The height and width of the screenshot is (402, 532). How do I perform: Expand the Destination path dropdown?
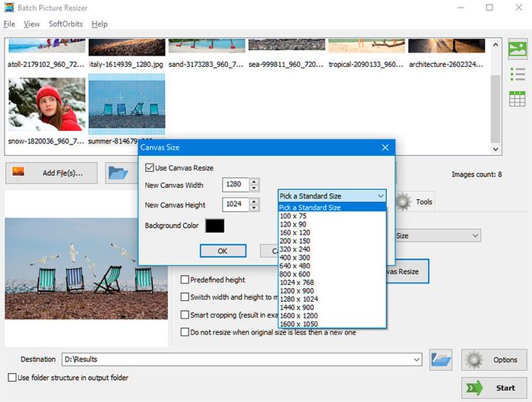pyautogui.click(x=416, y=359)
